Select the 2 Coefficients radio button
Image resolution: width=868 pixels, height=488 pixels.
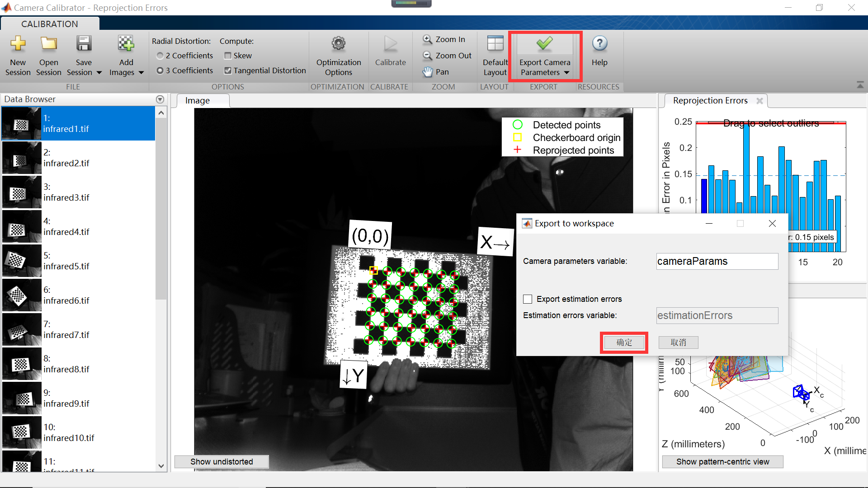point(160,56)
